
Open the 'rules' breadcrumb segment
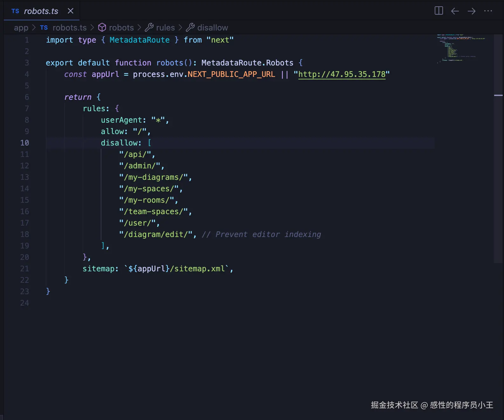pos(166,28)
